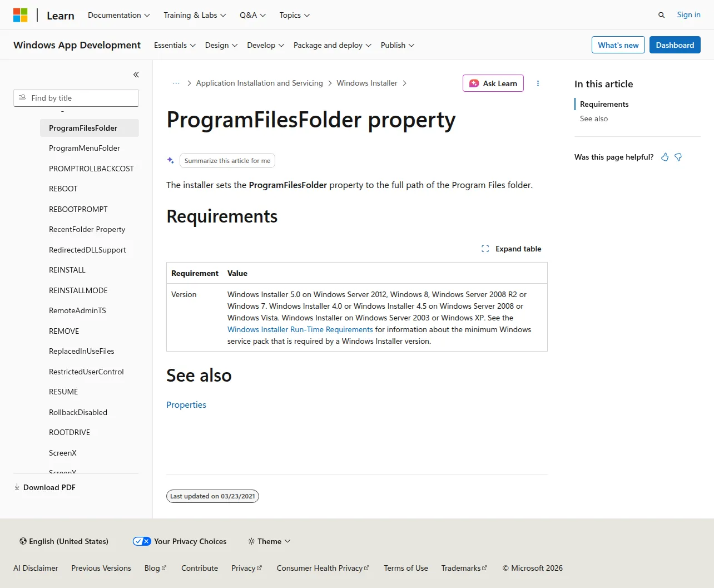Image resolution: width=714 pixels, height=588 pixels.
Task: Jump to See also in this article
Action: tap(594, 118)
